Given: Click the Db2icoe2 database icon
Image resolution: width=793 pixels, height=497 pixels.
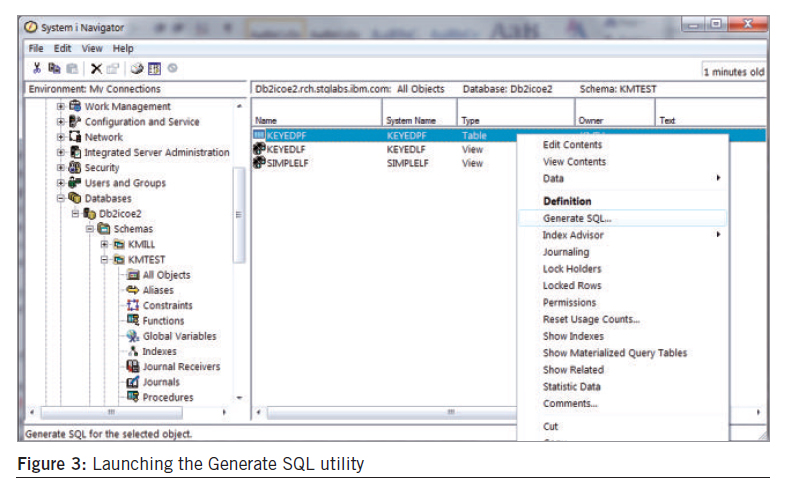Looking at the screenshot, I should coord(90,213).
